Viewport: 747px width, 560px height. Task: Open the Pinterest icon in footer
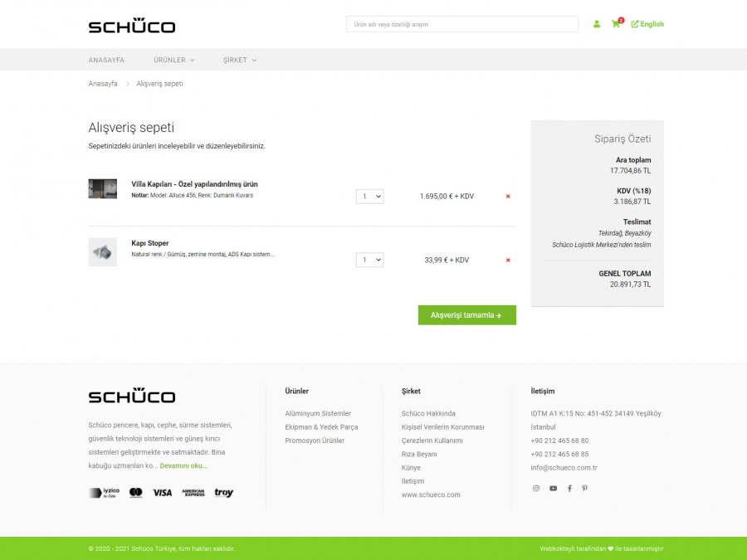[584, 489]
